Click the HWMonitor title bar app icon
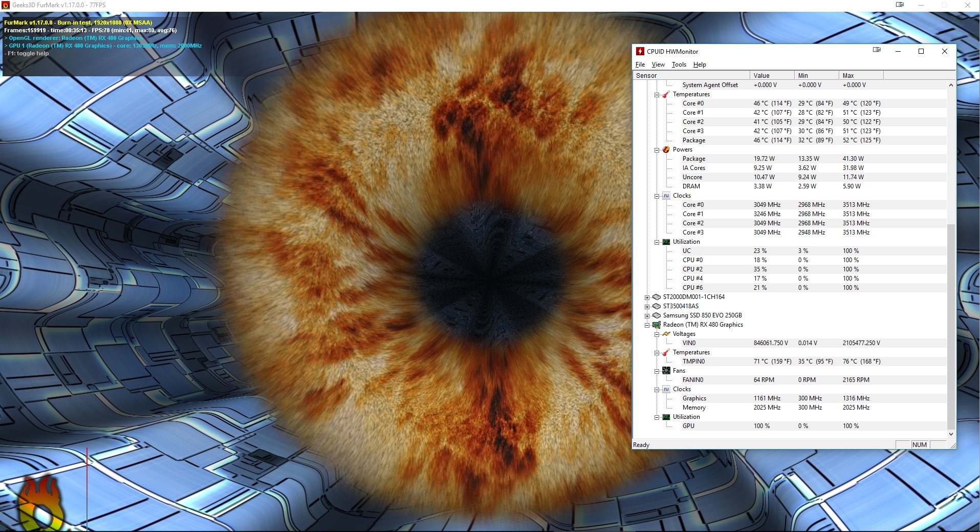 pyautogui.click(x=640, y=51)
